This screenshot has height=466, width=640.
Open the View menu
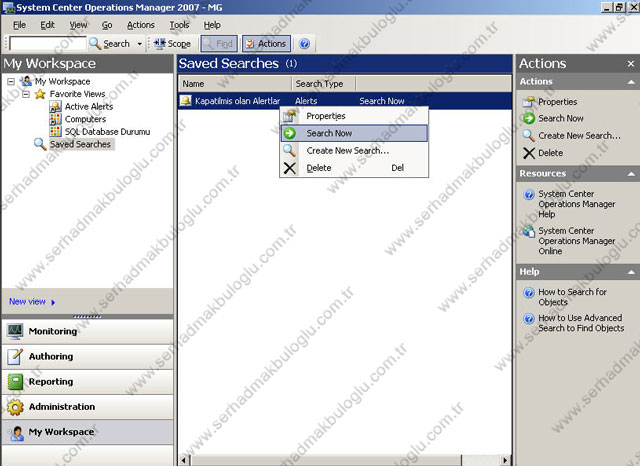(78, 25)
